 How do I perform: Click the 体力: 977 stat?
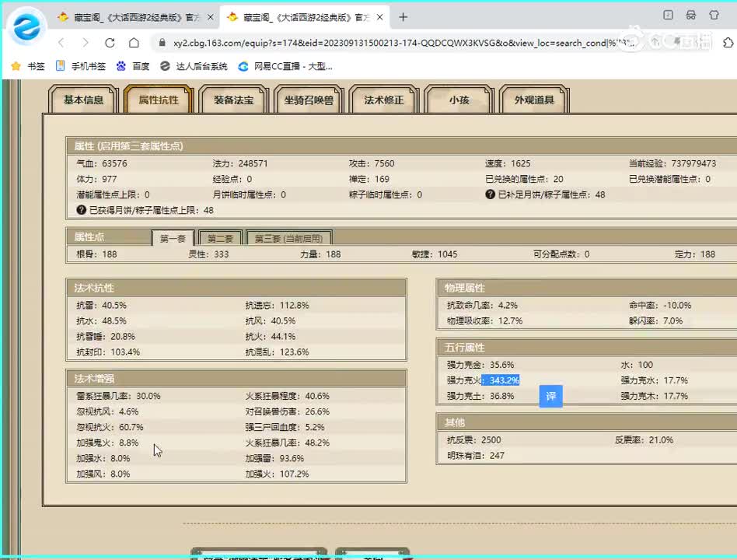click(96, 179)
